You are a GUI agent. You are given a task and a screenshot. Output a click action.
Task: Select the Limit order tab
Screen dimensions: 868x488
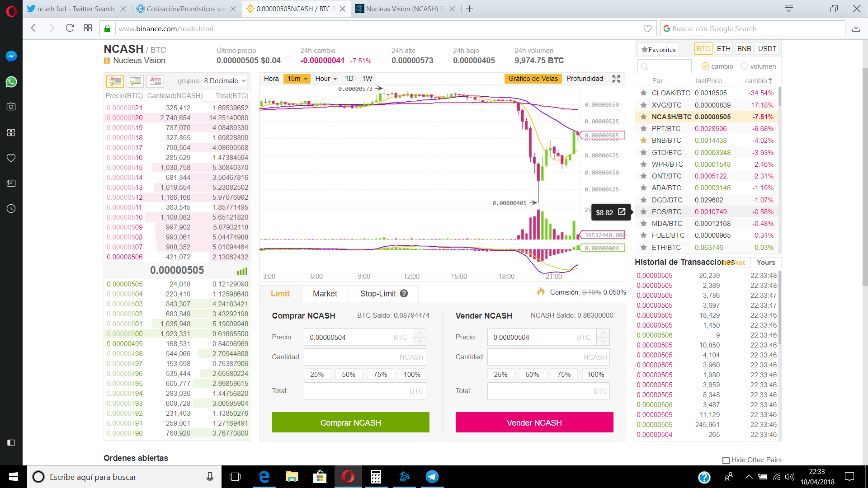pyautogui.click(x=280, y=294)
